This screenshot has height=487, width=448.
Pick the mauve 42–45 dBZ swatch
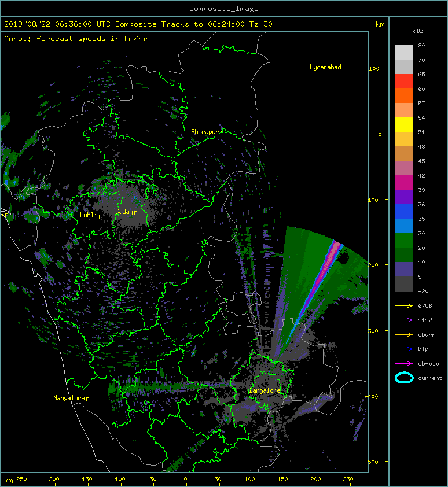click(404, 168)
